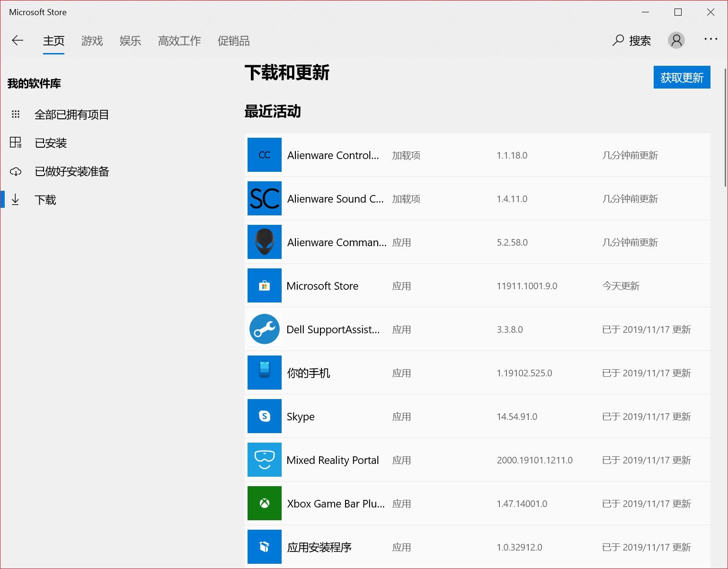Open the 已安装 library section
The width and height of the screenshot is (728, 569).
tap(51, 143)
